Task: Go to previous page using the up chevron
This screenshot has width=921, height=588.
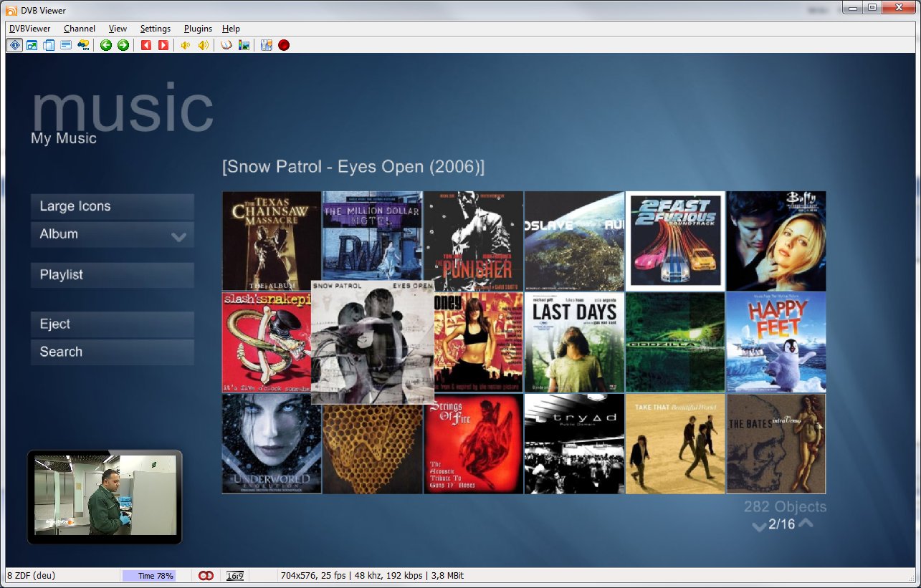Action: click(x=806, y=524)
